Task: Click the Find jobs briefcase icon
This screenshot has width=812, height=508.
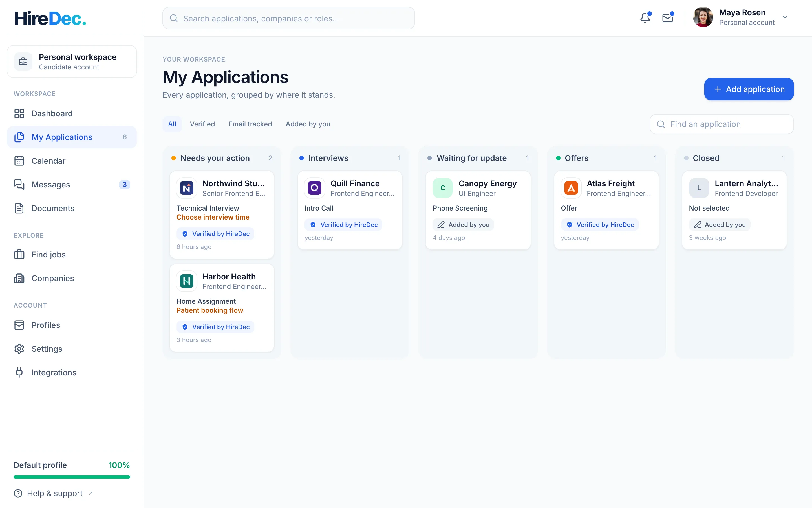Action: 19,255
